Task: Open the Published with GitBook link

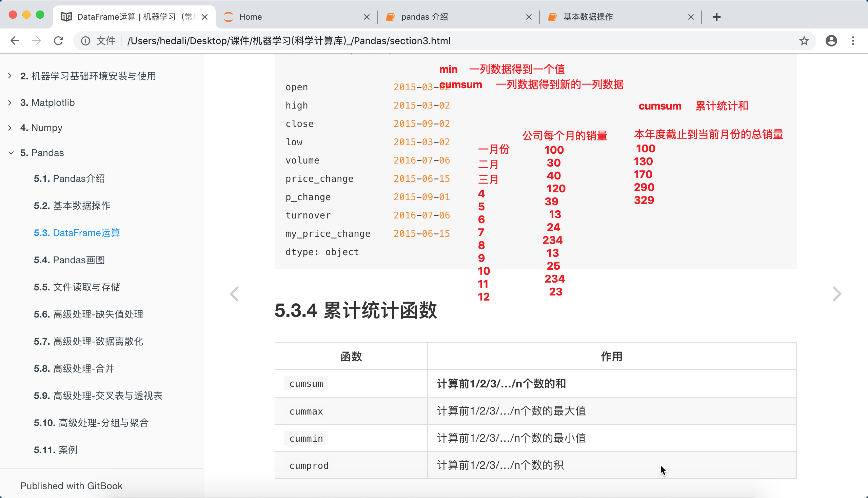Action: [x=71, y=486]
